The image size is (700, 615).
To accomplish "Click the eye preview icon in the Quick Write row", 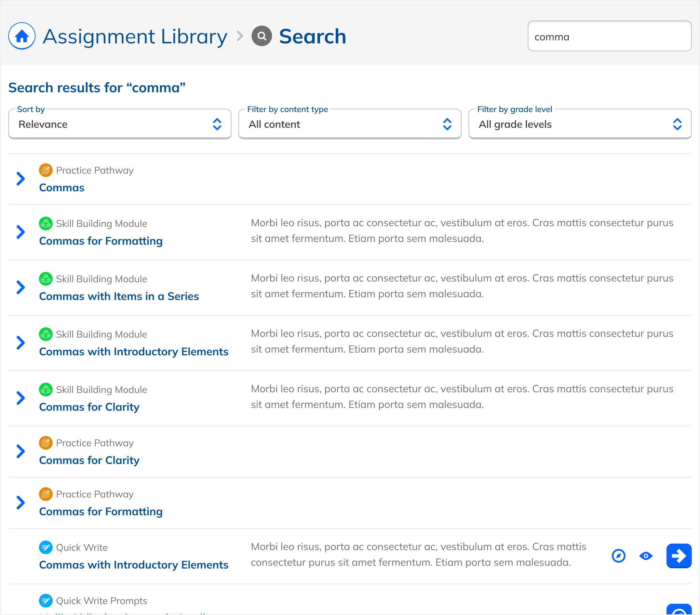I will [x=646, y=556].
